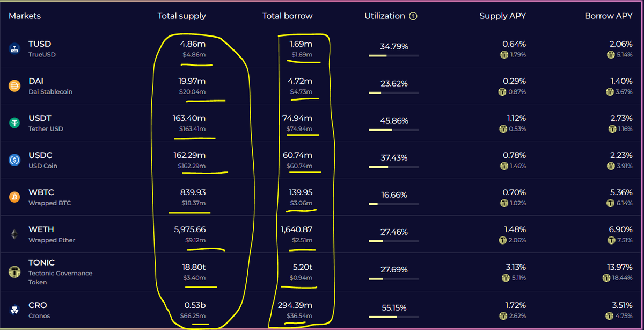Screen dimensions: 644x330
Task: Click the CRO utilization bar at 55.15%
Action: pos(394,317)
